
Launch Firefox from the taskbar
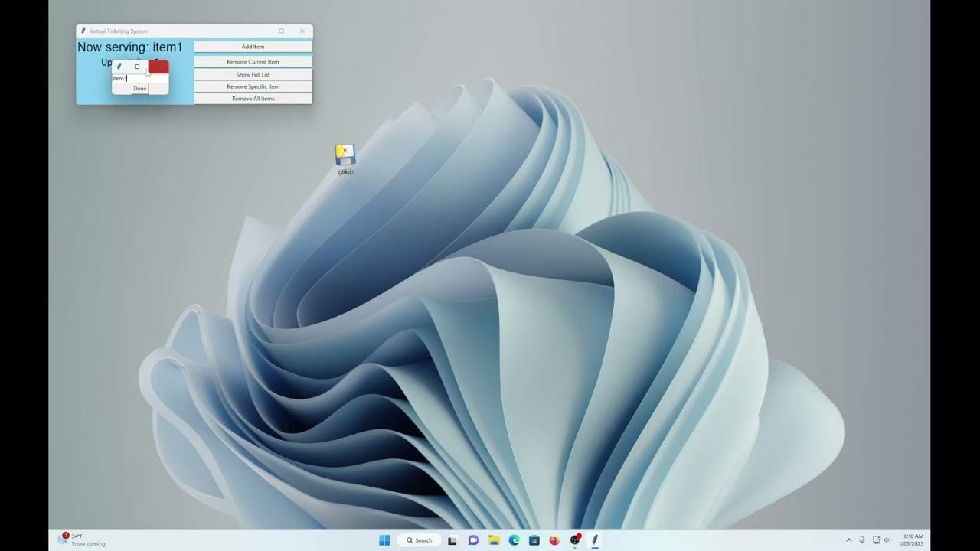[554, 540]
